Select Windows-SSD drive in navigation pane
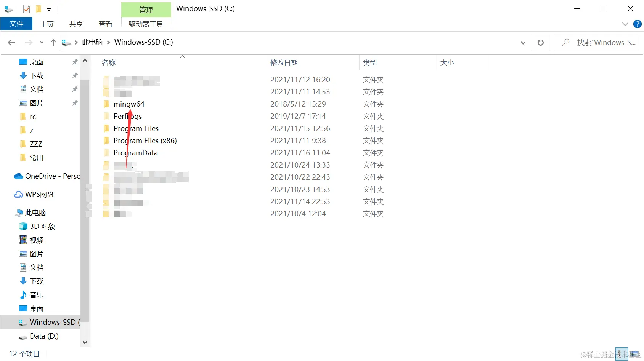 tap(40, 322)
